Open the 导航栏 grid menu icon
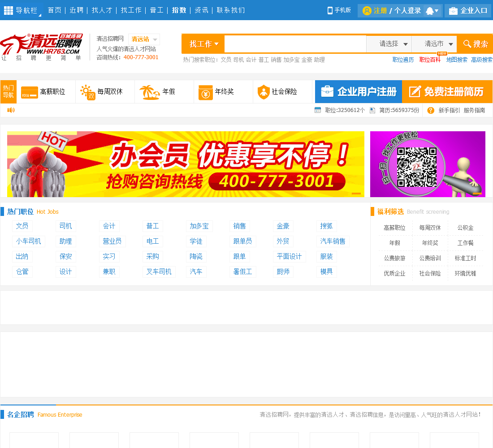 pyautogui.click(x=8, y=10)
